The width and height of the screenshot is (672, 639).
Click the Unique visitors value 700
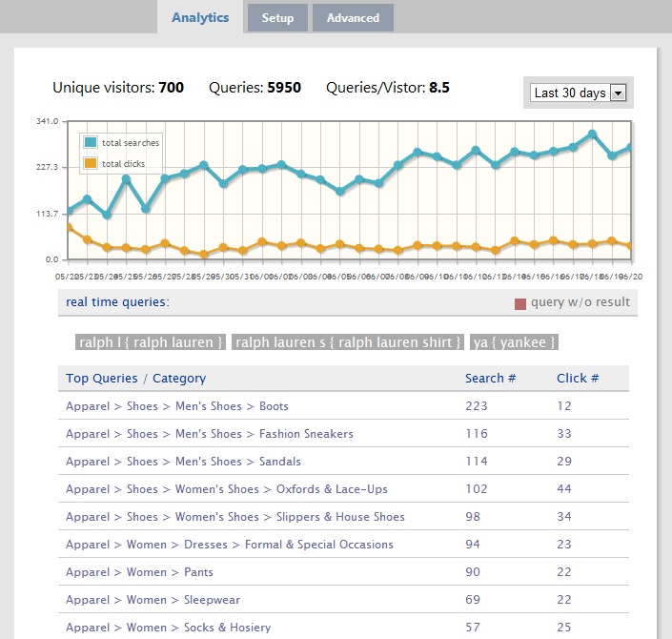click(x=171, y=88)
